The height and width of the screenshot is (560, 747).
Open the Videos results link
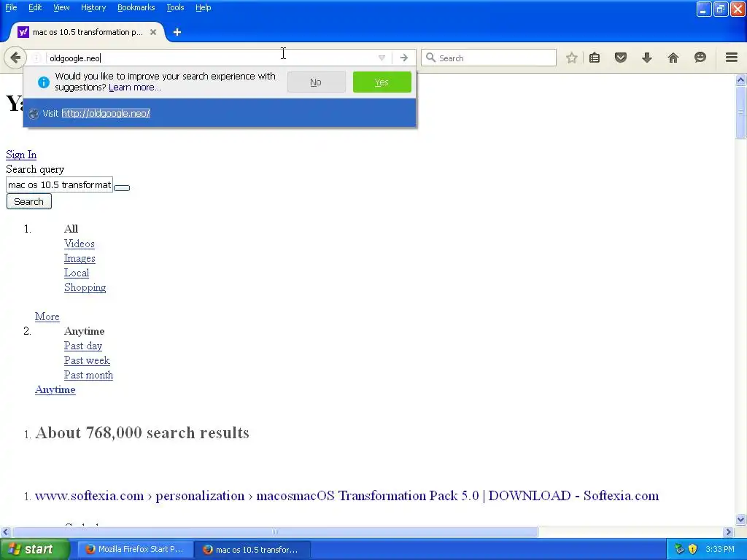click(79, 244)
